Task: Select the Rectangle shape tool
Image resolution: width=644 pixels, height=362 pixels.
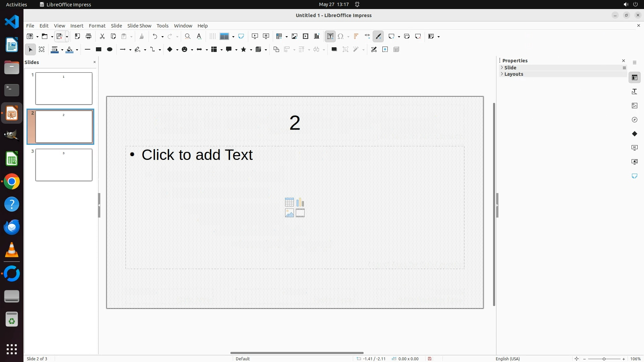Action: pyautogui.click(x=99, y=49)
